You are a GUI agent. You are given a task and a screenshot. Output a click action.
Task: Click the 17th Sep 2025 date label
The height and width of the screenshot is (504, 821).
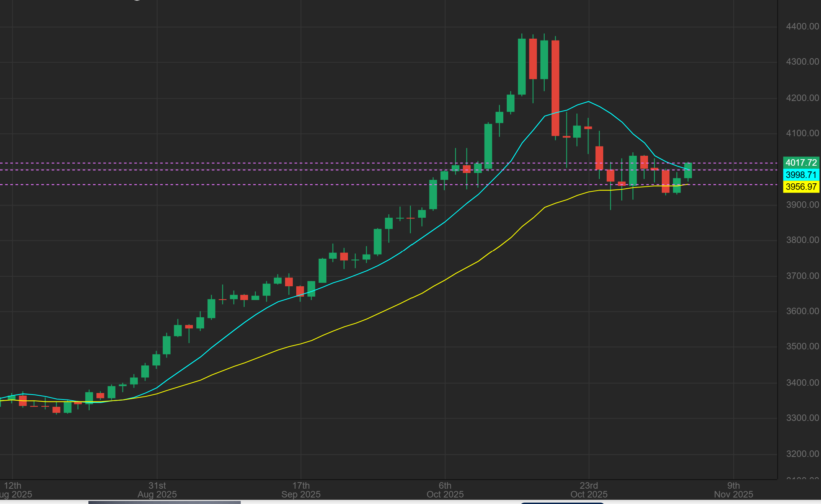click(x=301, y=490)
